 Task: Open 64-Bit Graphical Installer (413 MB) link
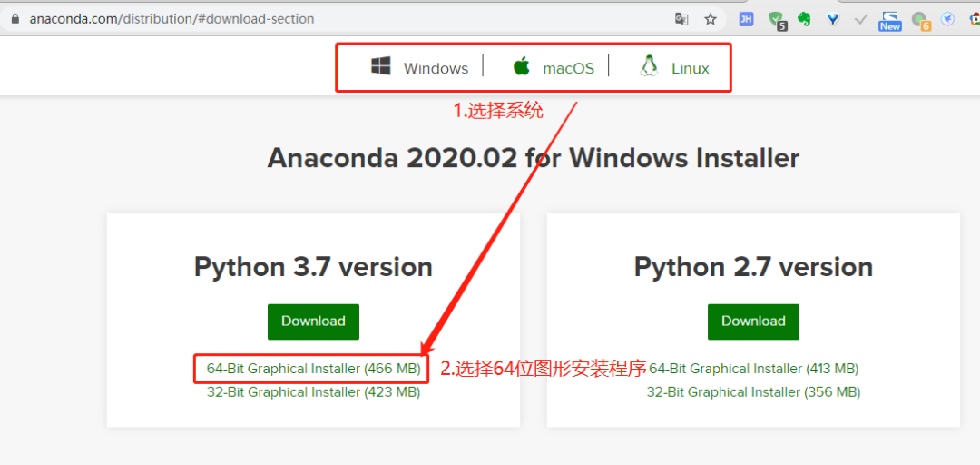pyautogui.click(x=754, y=369)
